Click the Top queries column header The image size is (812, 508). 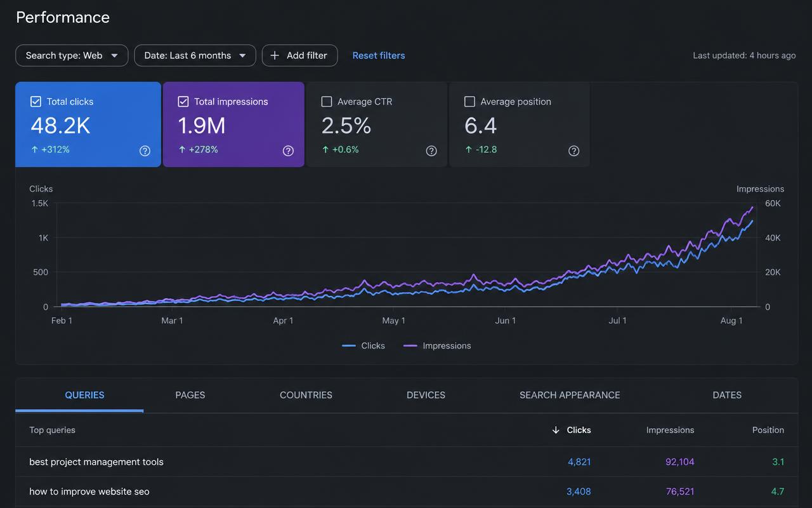click(52, 430)
